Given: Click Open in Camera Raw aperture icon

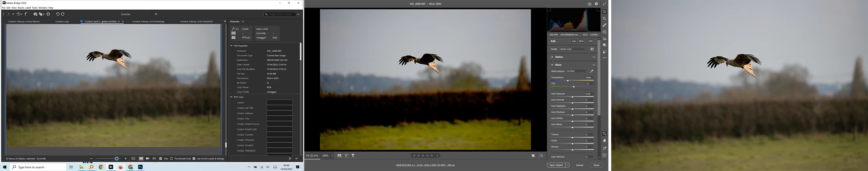Looking at the screenshot, I should [48, 14].
